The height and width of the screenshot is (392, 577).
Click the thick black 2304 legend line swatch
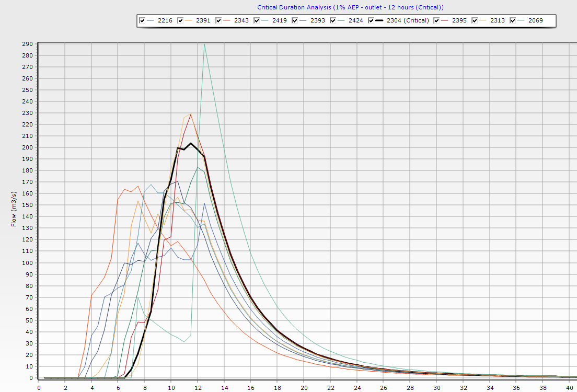coord(380,21)
